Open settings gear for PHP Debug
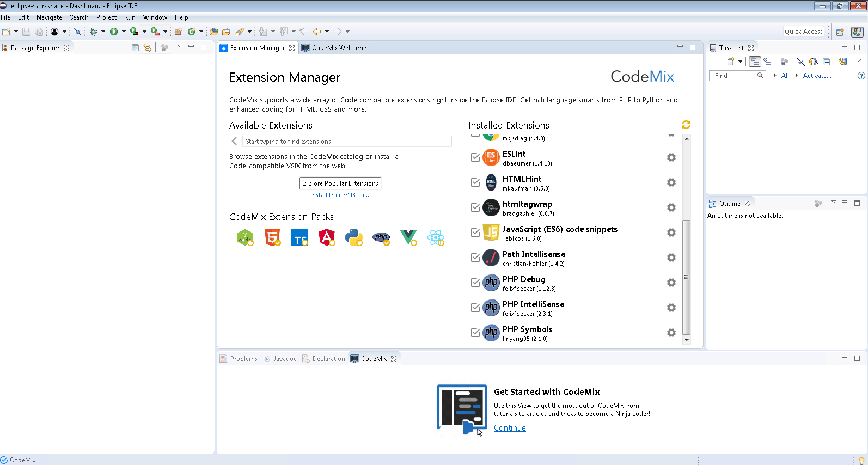 671,283
